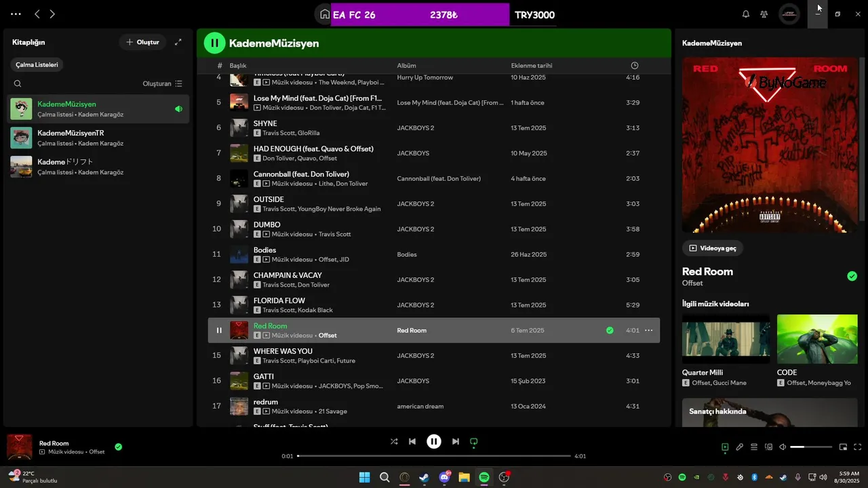Open Red Room title in right panel
This screenshot has width=868, height=488.
707,272
